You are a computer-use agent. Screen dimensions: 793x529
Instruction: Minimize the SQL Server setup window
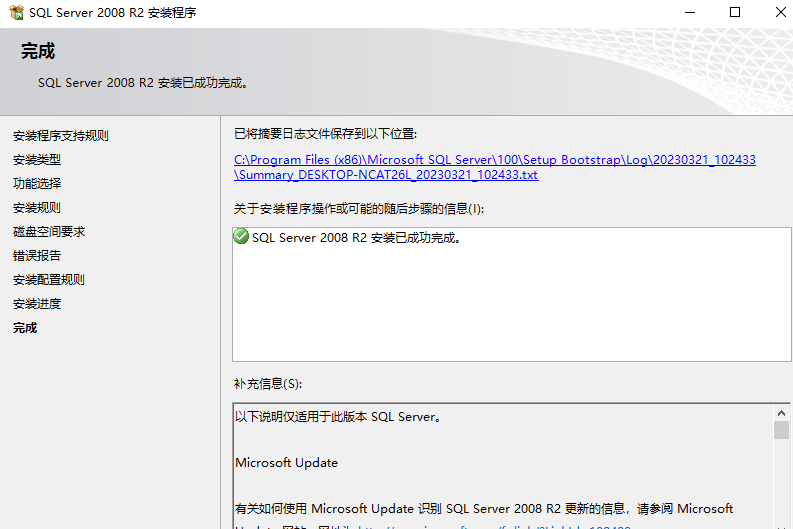click(x=690, y=13)
